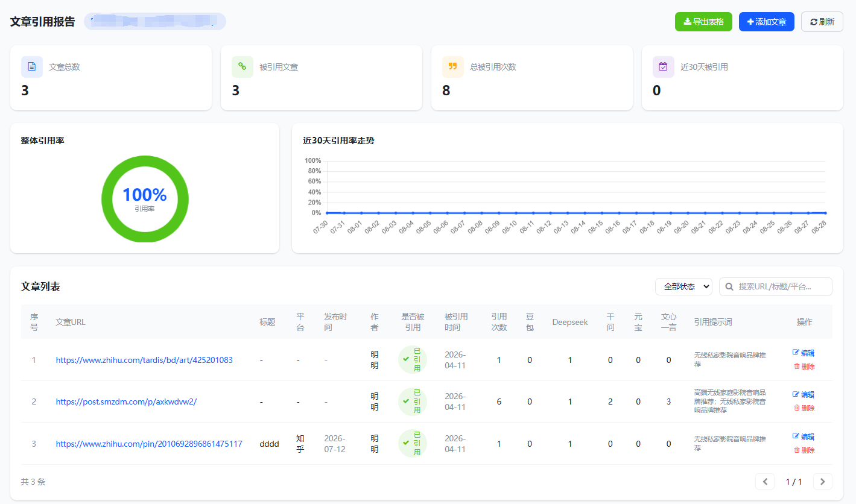Click the 整体引用率 card title

coord(43,140)
